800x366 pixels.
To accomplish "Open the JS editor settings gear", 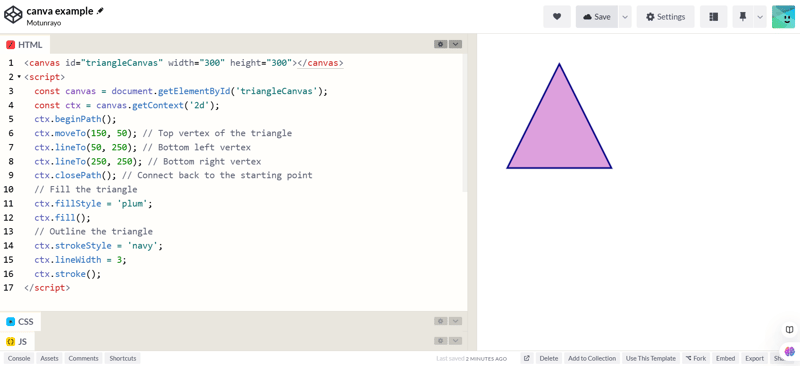I will pos(441,340).
